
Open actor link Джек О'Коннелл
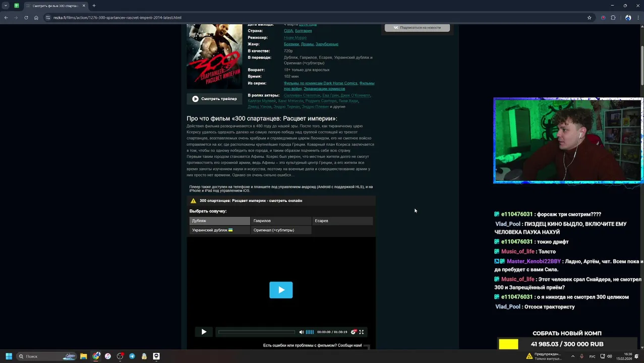tap(356, 95)
